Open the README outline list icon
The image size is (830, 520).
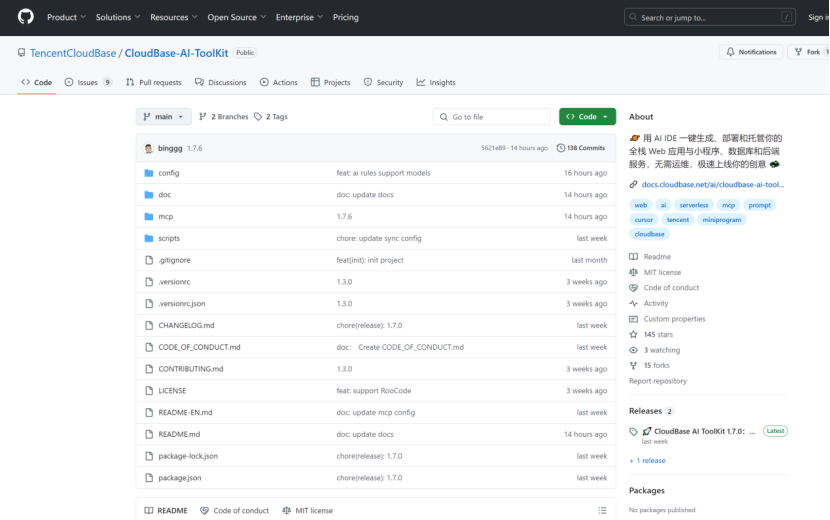602,510
